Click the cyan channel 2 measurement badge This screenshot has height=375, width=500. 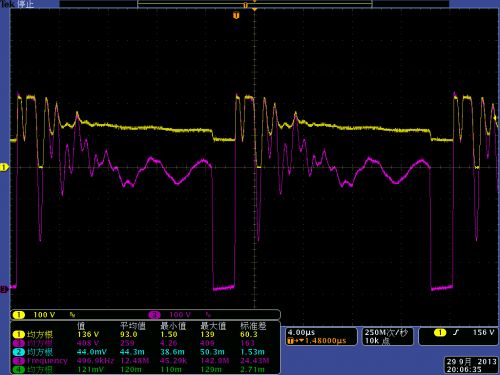click(x=19, y=352)
